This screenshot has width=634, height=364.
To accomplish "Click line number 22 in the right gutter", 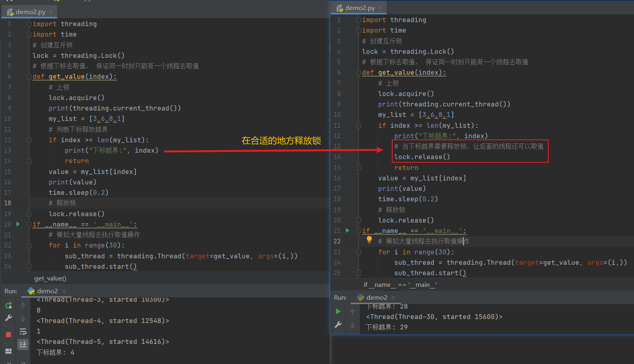I will 337,241.
